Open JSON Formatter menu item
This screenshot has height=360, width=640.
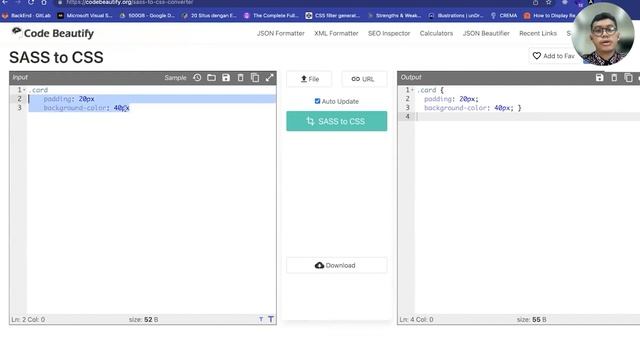click(x=281, y=33)
